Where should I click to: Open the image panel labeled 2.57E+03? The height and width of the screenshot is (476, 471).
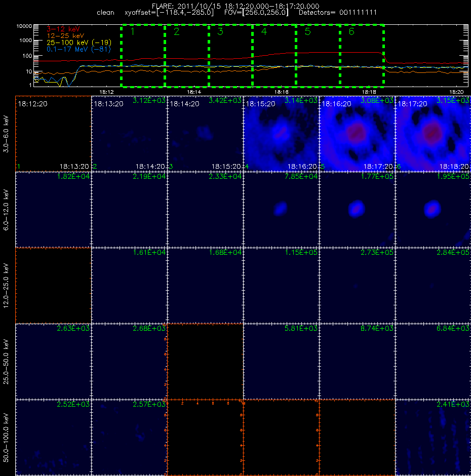(x=129, y=438)
